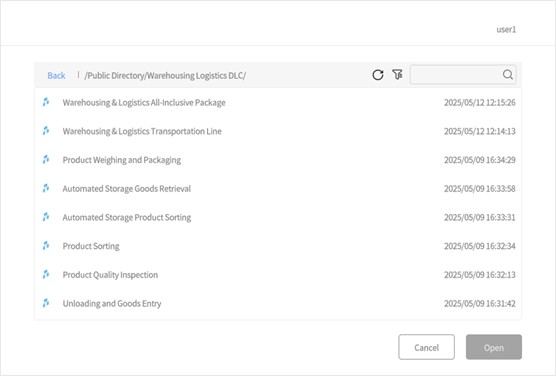Click the icon beside Warehousing & Logistics Transportation Line

point(46,131)
